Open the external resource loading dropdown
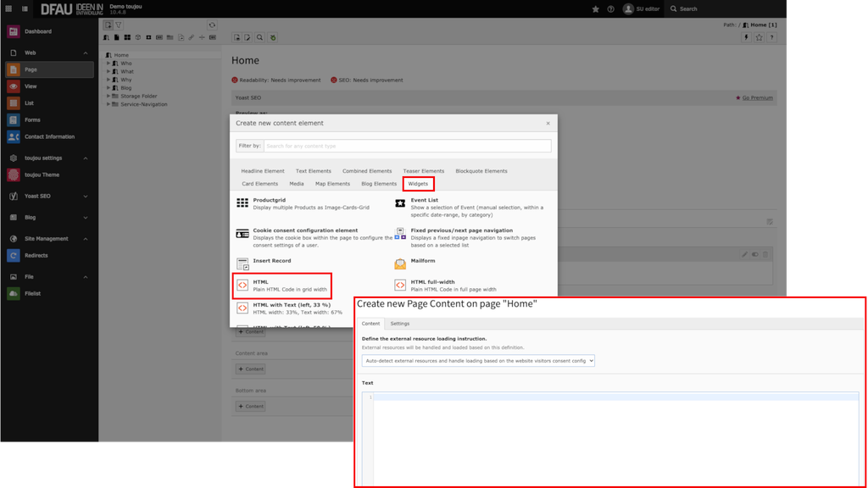This screenshot has height=488, width=868. pyautogui.click(x=478, y=360)
